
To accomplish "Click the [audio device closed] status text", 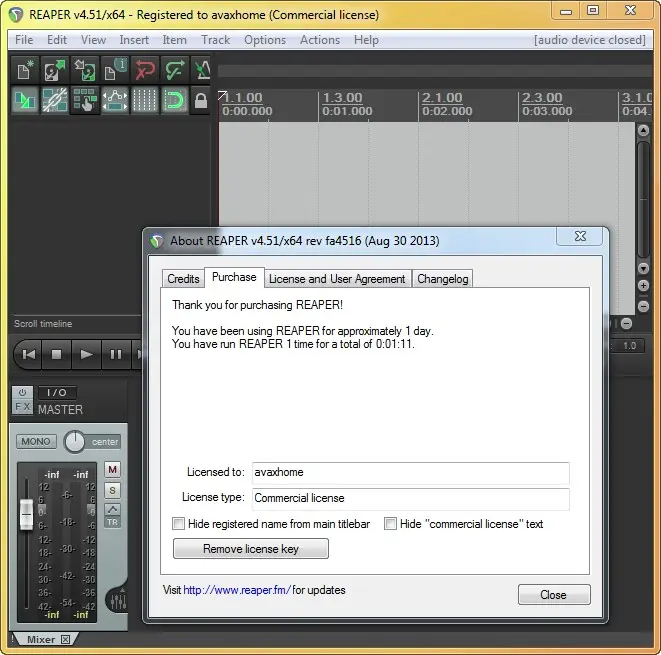I will pyautogui.click(x=589, y=40).
